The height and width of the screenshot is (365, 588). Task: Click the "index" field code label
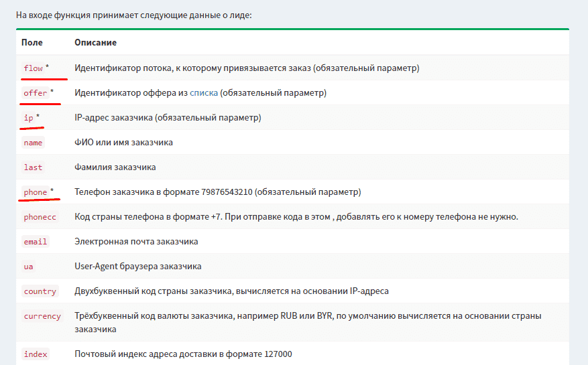point(35,354)
